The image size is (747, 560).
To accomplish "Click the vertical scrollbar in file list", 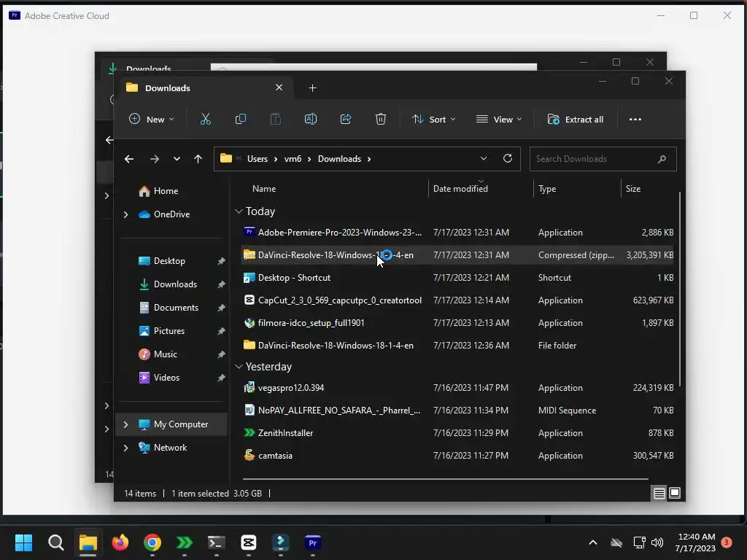I will (x=680, y=289).
